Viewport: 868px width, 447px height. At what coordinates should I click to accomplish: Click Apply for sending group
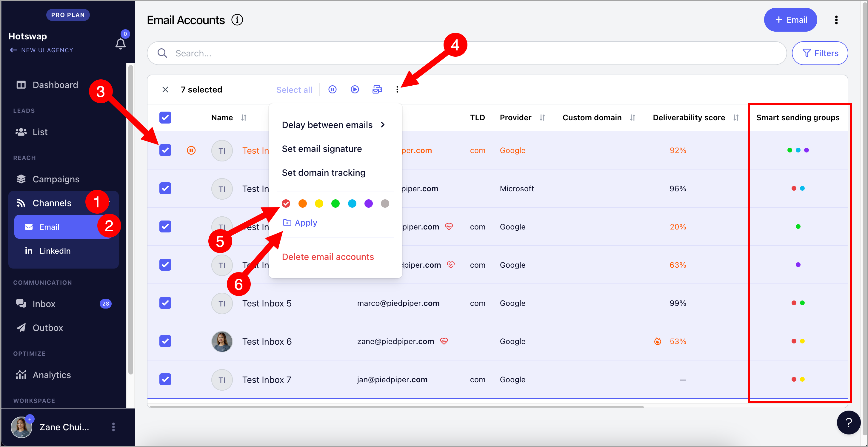pyautogui.click(x=300, y=223)
